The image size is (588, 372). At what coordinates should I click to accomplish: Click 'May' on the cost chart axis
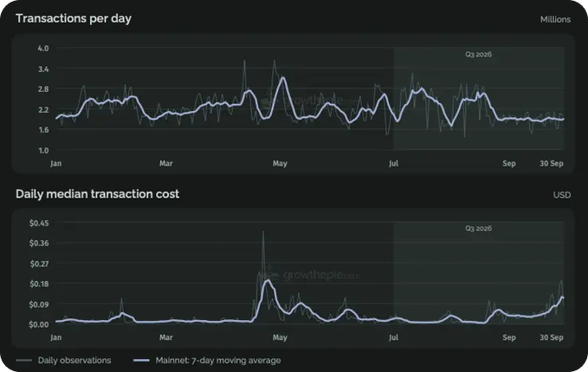pos(280,337)
